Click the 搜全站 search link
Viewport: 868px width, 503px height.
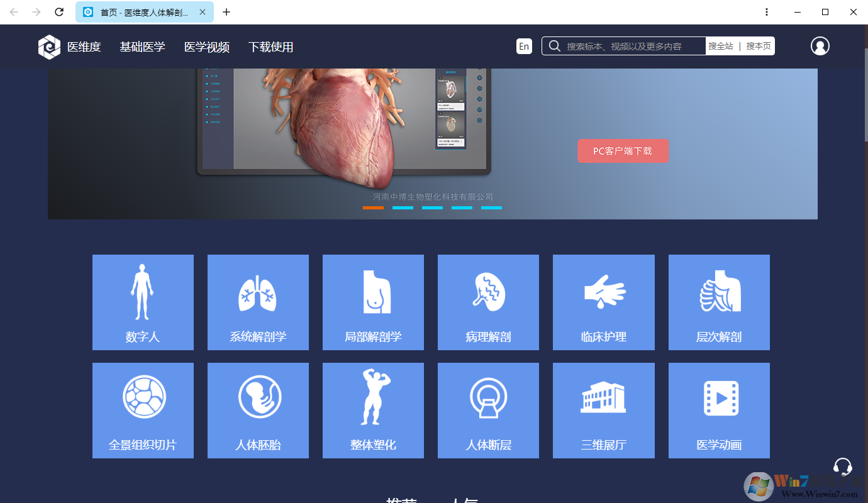coord(721,46)
